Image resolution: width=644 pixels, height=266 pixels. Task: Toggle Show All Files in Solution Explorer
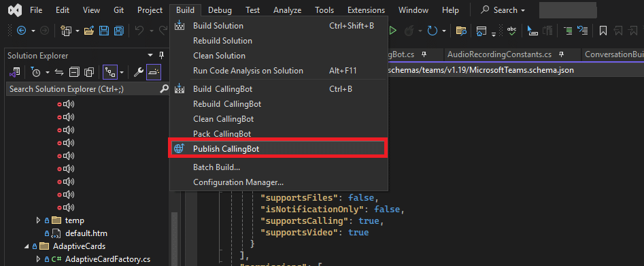coord(89,73)
